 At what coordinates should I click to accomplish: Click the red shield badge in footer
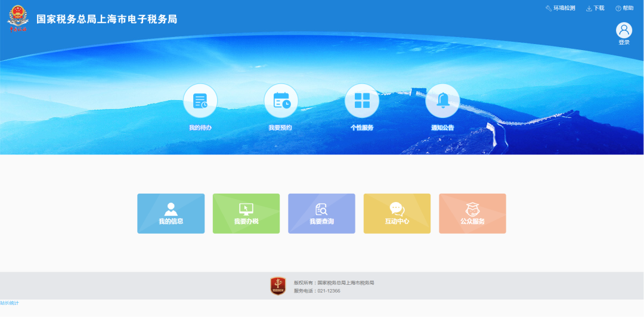(x=278, y=286)
